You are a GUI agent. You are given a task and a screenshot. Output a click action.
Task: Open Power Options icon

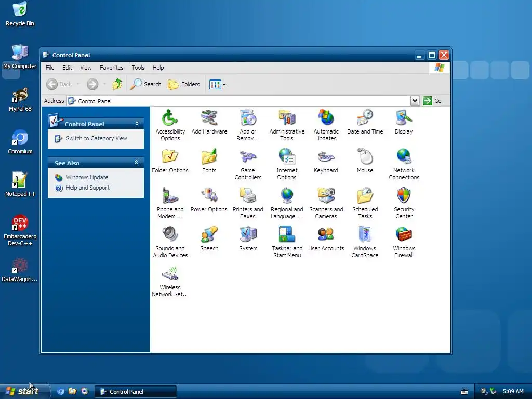click(209, 196)
